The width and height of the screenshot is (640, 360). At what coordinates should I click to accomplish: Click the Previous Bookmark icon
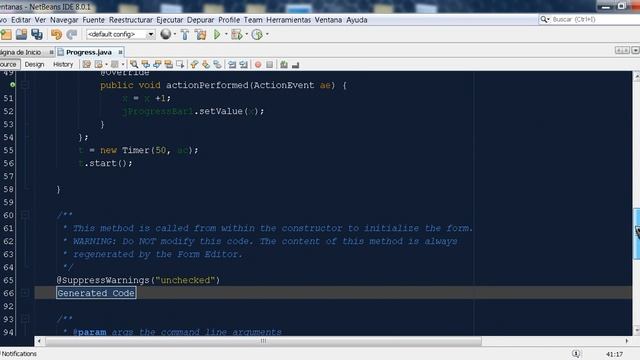[x=194, y=64]
